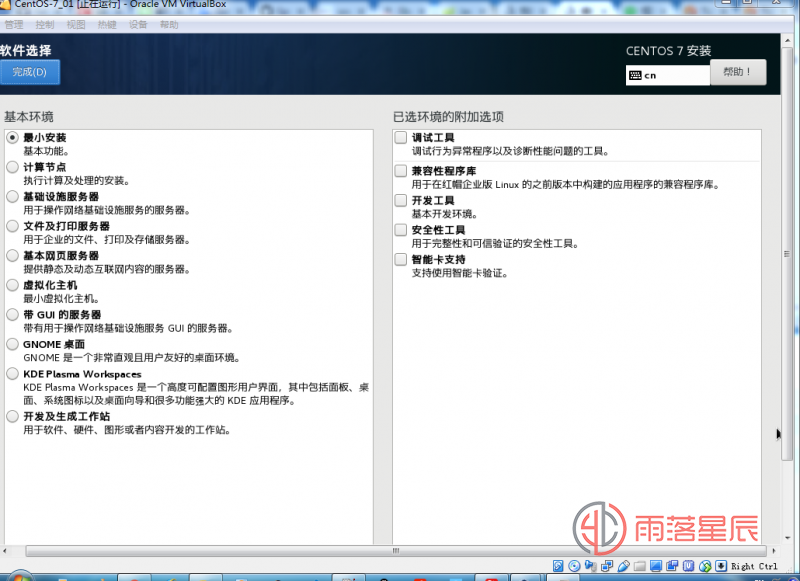Click the cn keyboard layout field
This screenshot has width=800, height=581.
pos(668,75)
